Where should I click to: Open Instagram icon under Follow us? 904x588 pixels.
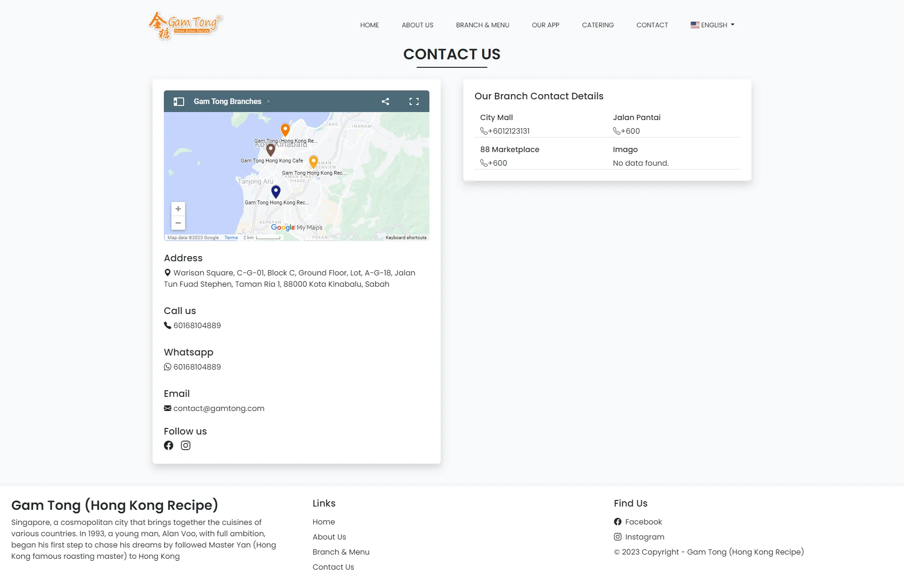[x=186, y=445]
